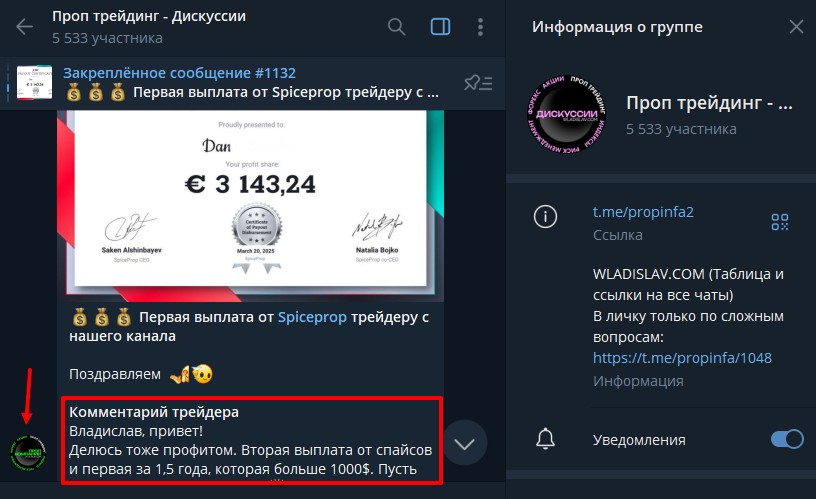
Task: Toggle the Уведомления switch off
Action: [x=787, y=439]
